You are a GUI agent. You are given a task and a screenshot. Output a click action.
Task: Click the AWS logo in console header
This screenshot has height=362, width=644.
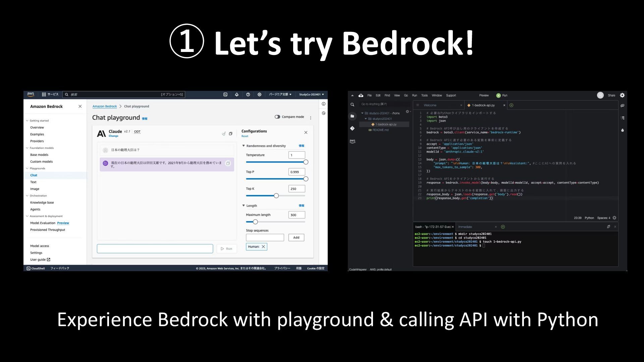(x=31, y=94)
